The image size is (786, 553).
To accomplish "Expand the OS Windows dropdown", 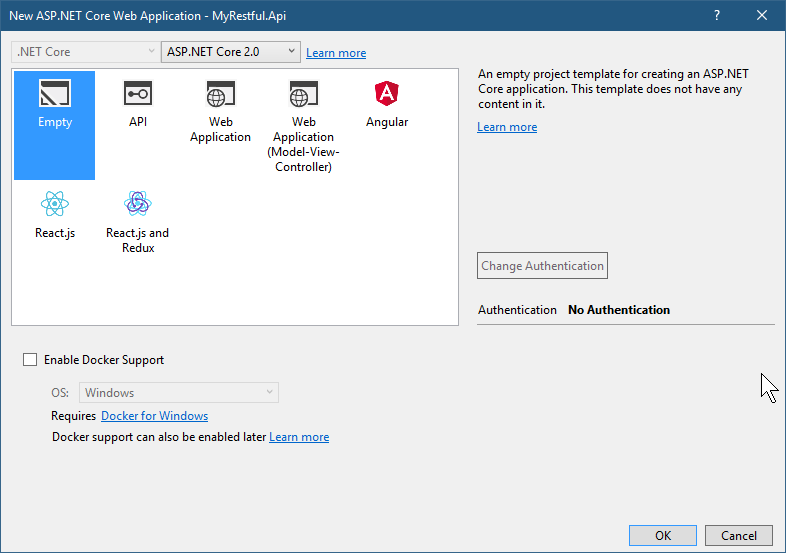I will pos(179,393).
